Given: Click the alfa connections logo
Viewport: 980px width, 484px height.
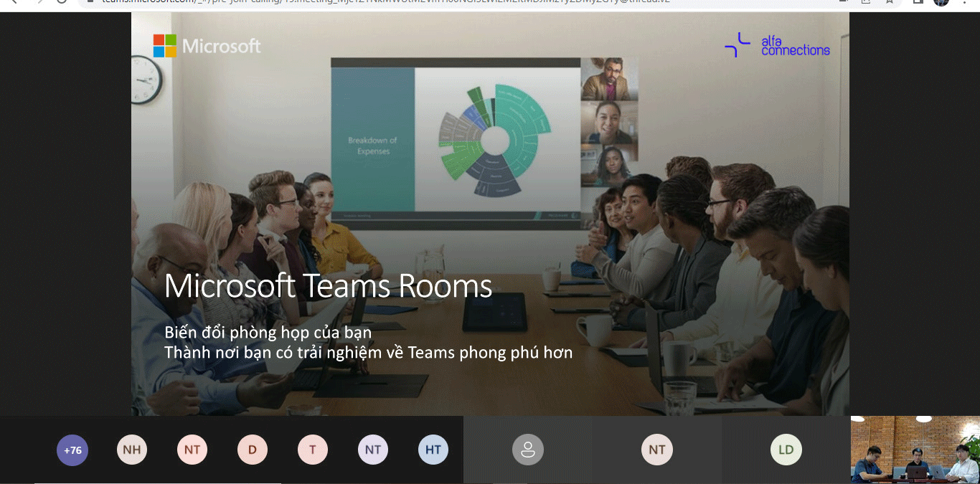Looking at the screenshot, I should click(777, 45).
